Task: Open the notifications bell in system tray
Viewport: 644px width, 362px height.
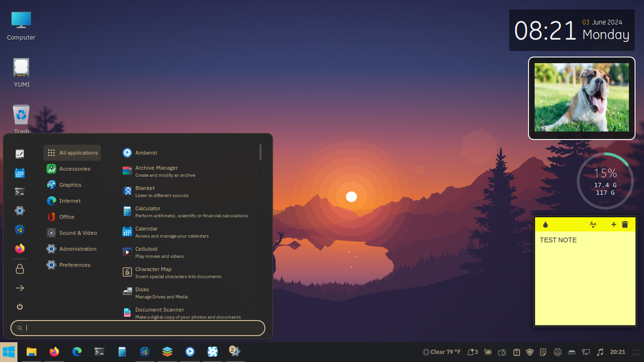Action: (x=472, y=352)
